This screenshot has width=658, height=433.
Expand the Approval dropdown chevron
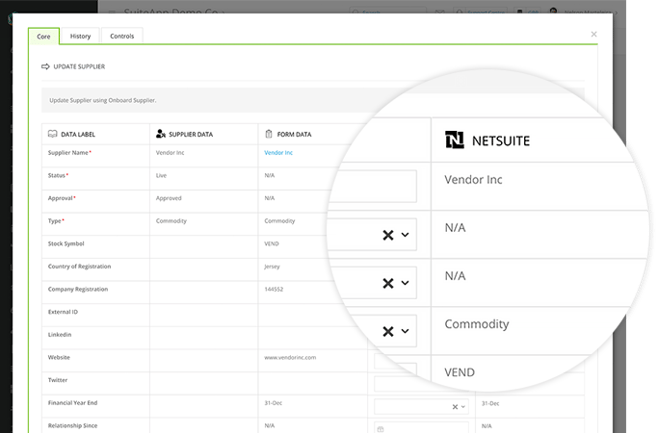pyautogui.click(x=405, y=283)
